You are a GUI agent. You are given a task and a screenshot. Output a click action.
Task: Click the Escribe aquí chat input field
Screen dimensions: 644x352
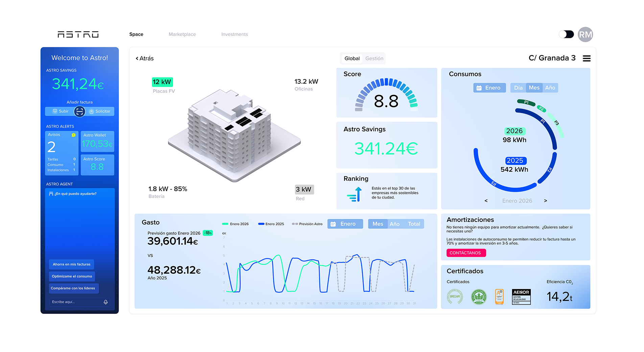tap(76, 302)
